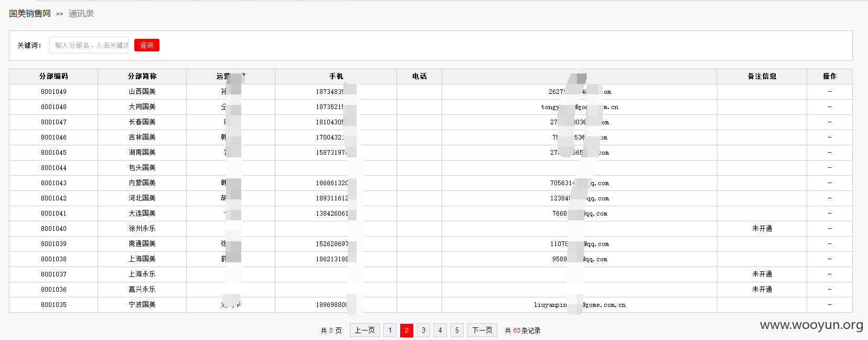Click the 吉林国美 branch name
The height and width of the screenshot is (340, 868).
pyautogui.click(x=142, y=137)
